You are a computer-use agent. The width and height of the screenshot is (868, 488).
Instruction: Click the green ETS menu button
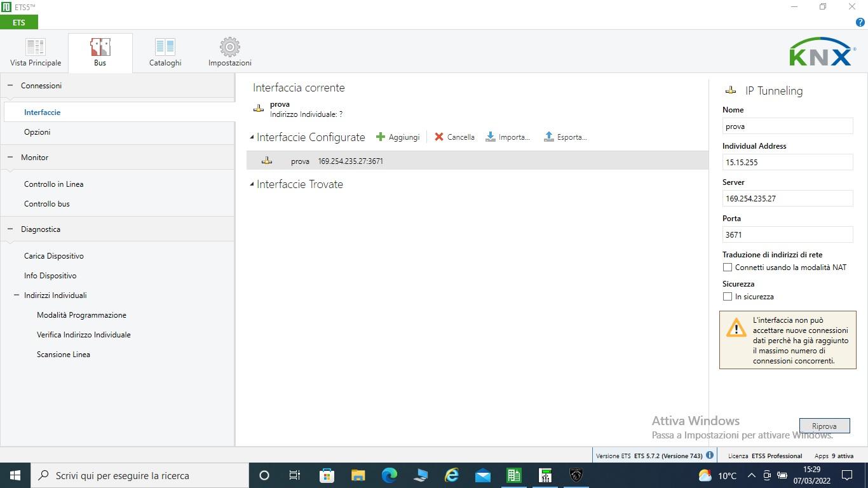19,22
